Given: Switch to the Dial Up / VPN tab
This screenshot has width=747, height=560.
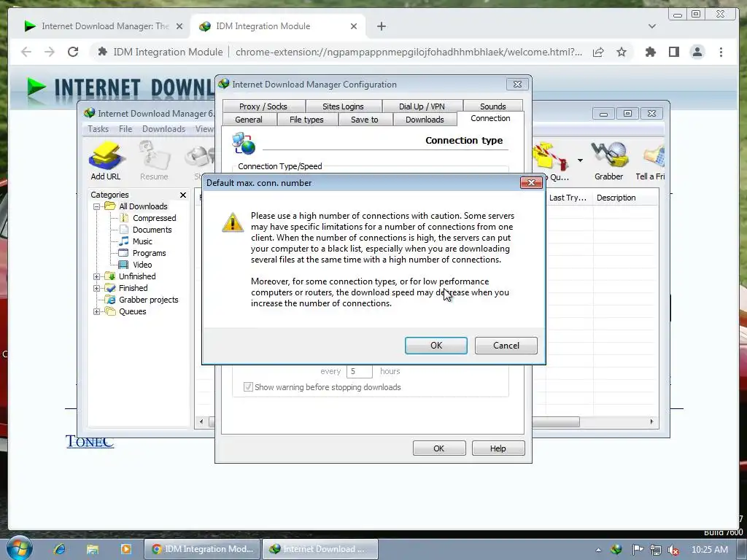Looking at the screenshot, I should [x=422, y=106].
